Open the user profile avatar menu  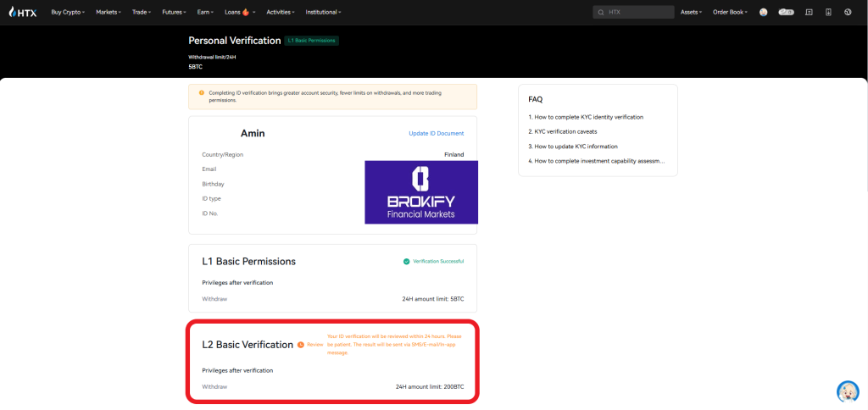(x=764, y=12)
